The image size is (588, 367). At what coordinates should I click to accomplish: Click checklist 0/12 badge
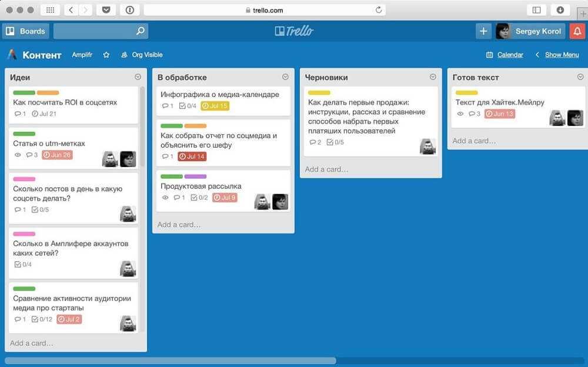pyautogui.click(x=42, y=319)
